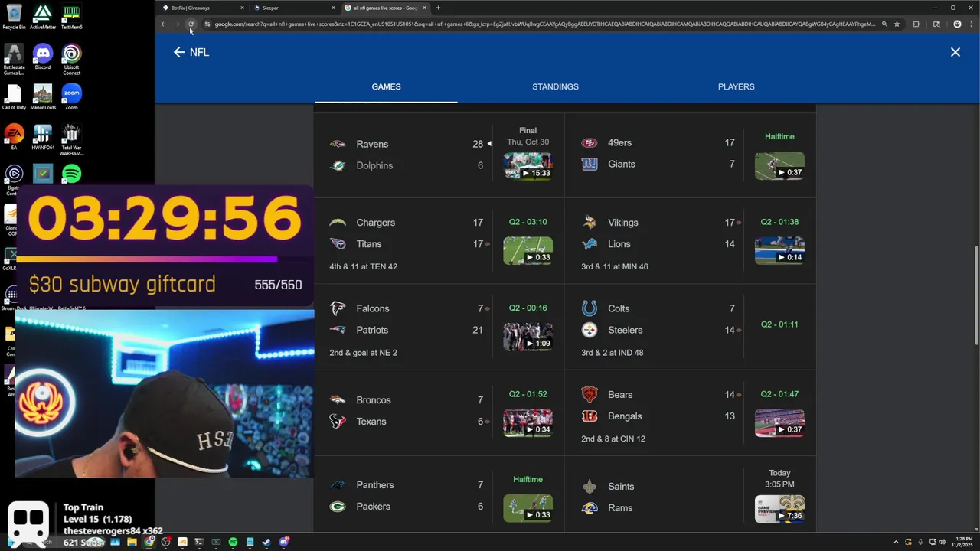
Task: Open the TestMem5 desktop shortcut
Action: point(71,17)
